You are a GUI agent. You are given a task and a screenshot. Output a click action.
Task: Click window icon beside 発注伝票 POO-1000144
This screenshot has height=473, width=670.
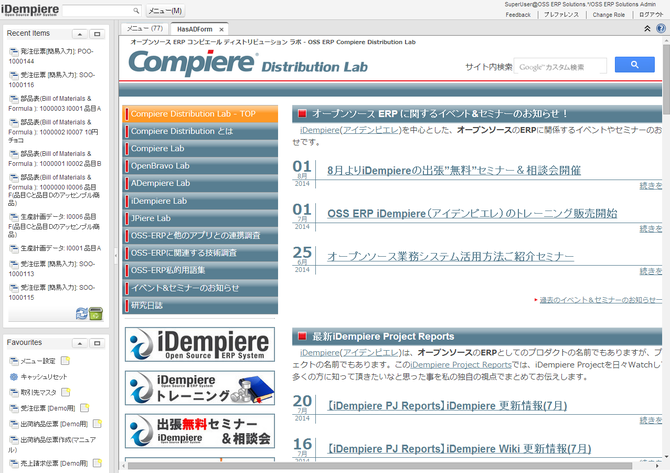14,51
